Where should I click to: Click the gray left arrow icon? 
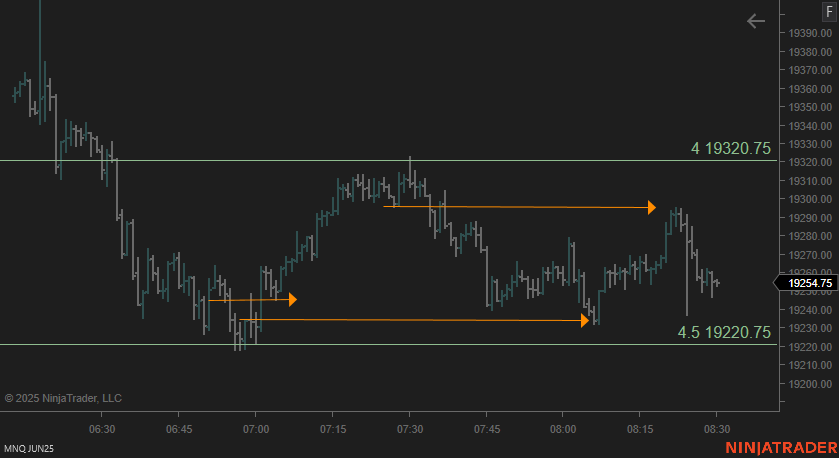(x=756, y=21)
